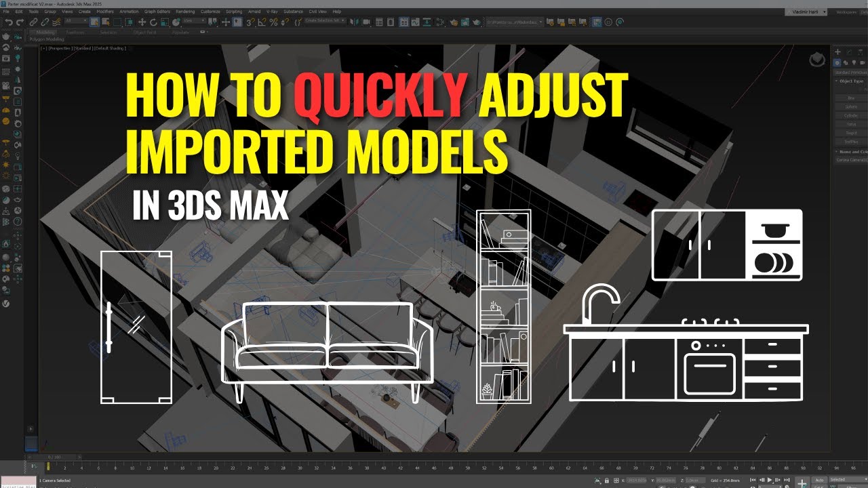
Task: Activate the Unlink Selection tool
Action: pos(45,22)
